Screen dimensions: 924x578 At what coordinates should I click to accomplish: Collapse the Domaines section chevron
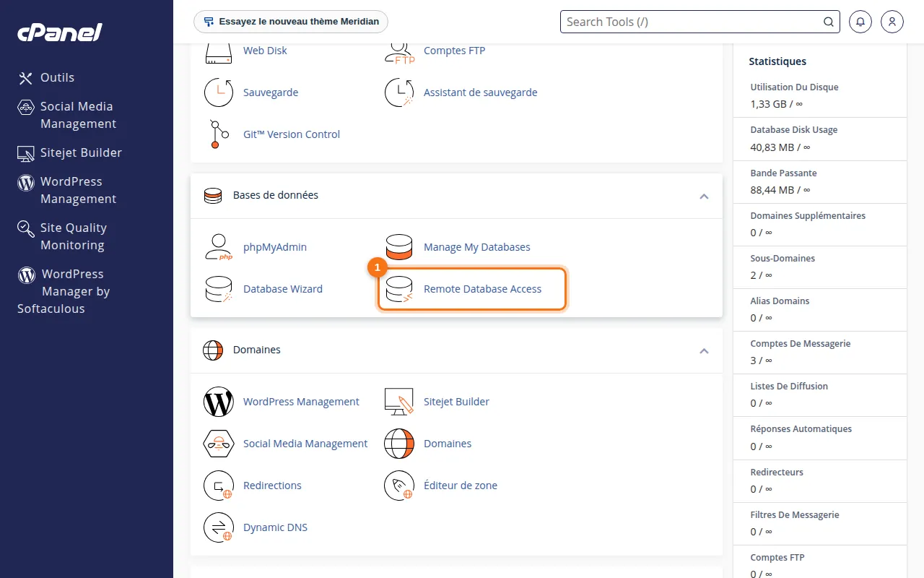click(704, 350)
